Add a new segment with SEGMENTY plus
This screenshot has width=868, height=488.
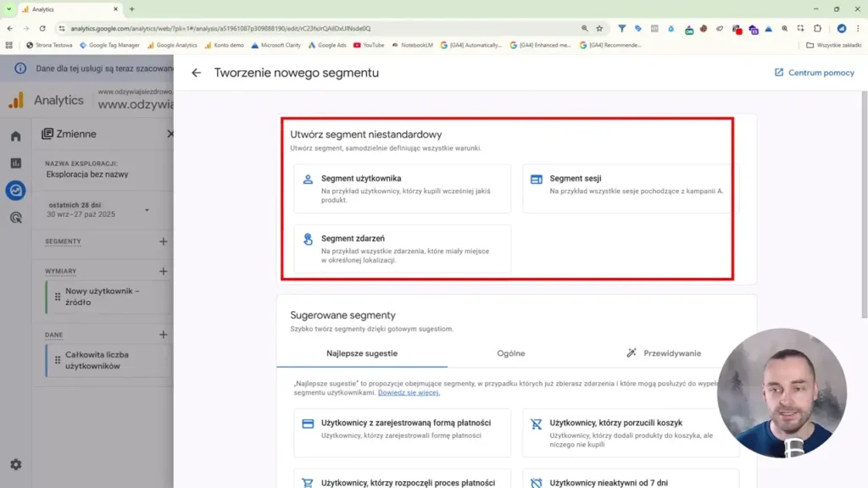163,241
